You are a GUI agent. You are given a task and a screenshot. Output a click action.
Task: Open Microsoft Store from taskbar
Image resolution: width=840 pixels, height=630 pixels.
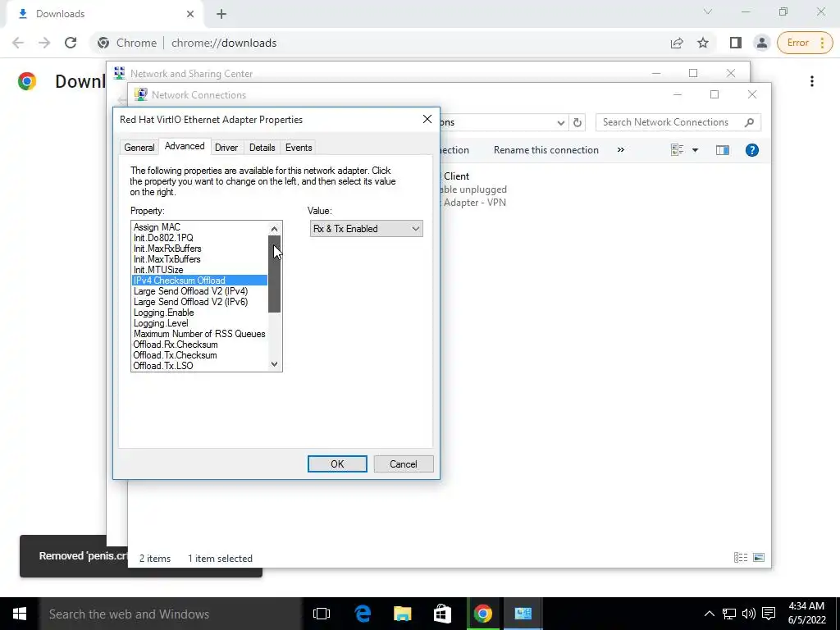442,614
